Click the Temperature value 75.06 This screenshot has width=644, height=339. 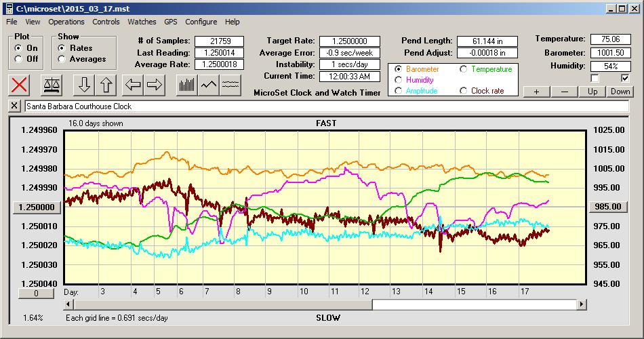(610, 39)
